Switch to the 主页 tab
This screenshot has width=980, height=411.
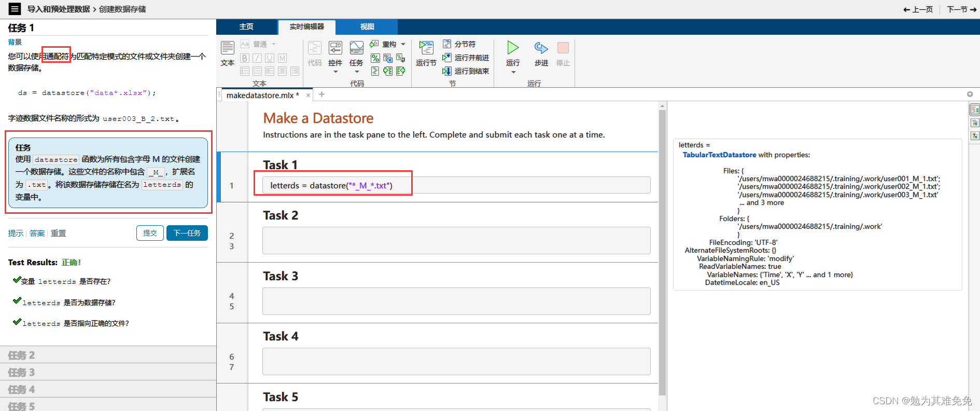pyautogui.click(x=246, y=26)
